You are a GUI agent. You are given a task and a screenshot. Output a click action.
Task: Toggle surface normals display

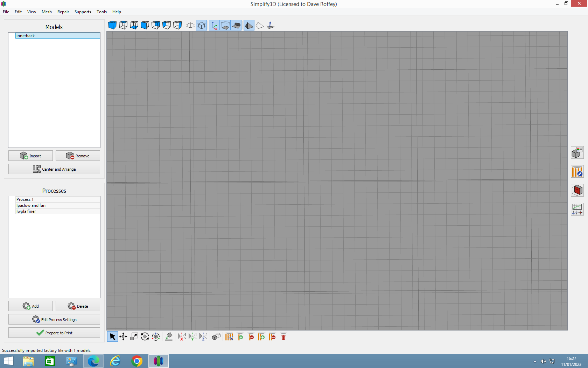coord(271,25)
